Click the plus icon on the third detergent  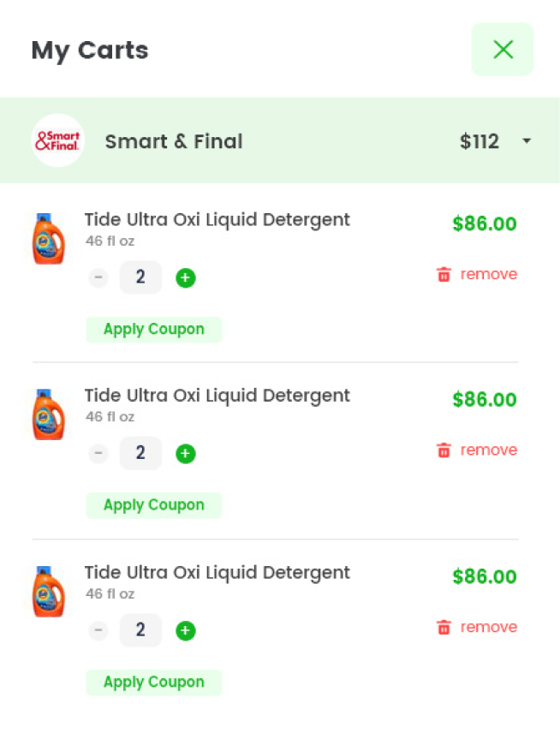(x=186, y=630)
